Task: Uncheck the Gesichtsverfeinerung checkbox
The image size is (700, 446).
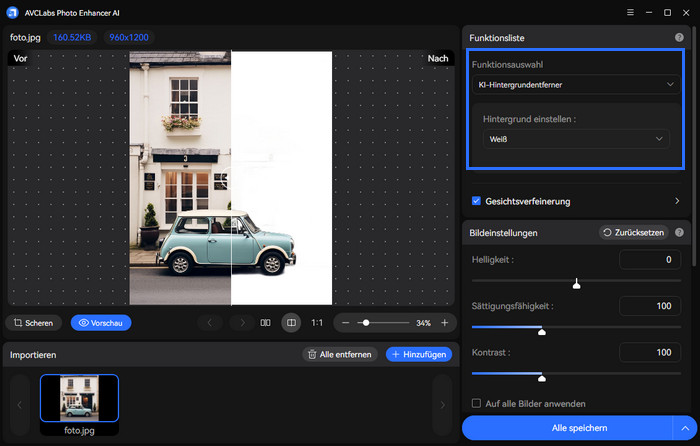Action: 476,201
